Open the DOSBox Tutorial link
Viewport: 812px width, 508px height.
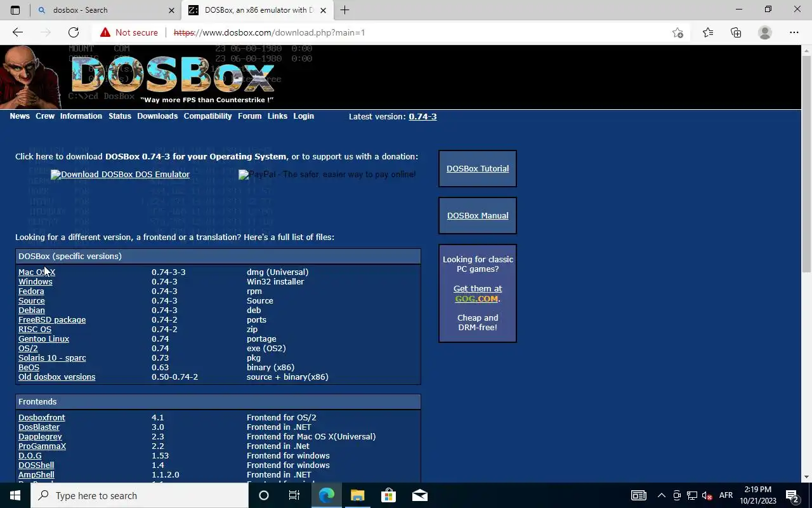[x=478, y=169]
